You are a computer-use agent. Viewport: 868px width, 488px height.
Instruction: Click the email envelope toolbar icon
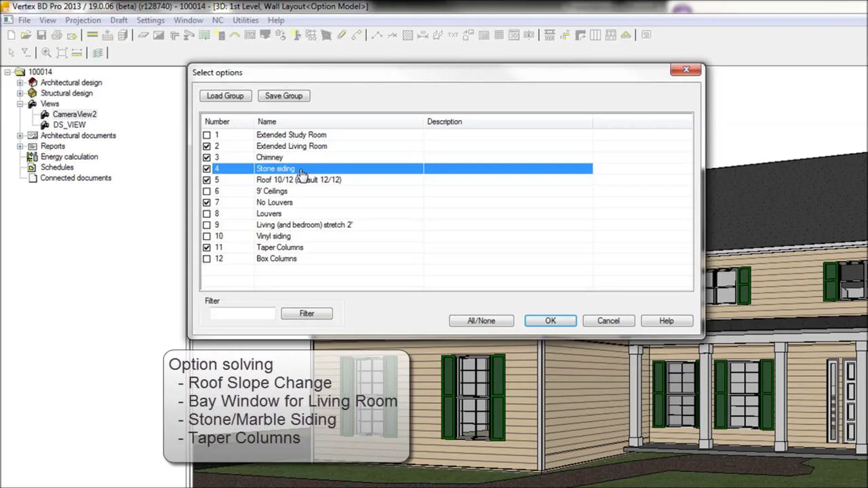72,35
